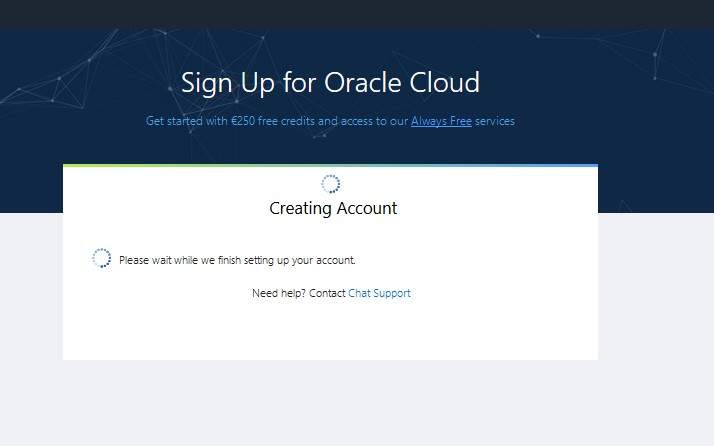Click the Need help? Contact text
714x446 pixels.
299,293
